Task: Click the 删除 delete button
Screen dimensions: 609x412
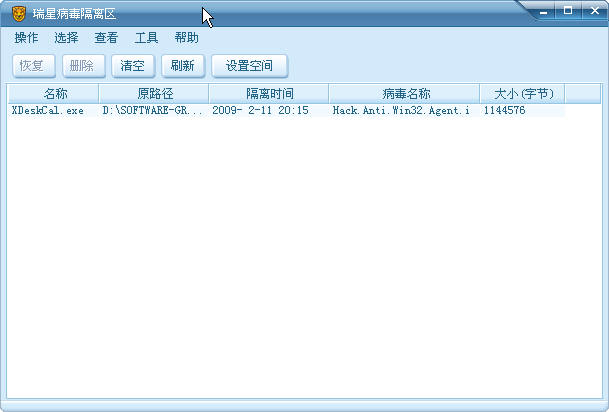Action: (x=84, y=66)
